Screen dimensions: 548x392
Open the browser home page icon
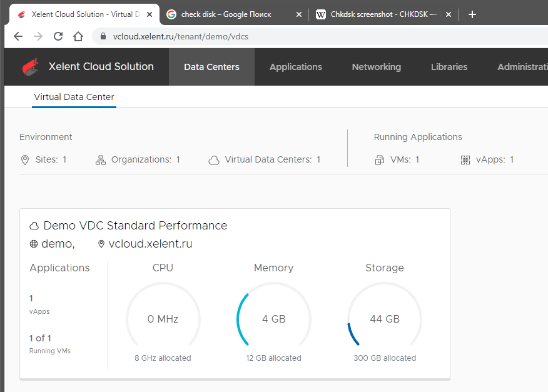78,36
